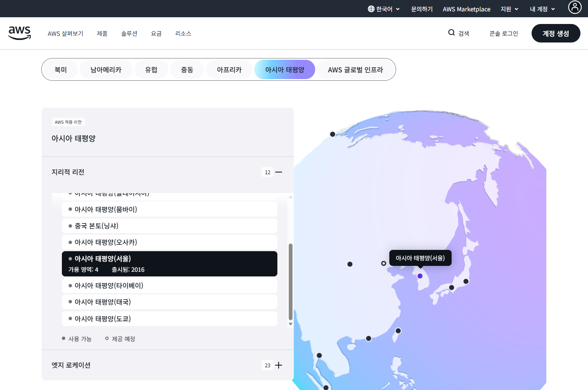Open the 요금 menu
Viewport: 588px width, 390px height.
tap(156, 33)
